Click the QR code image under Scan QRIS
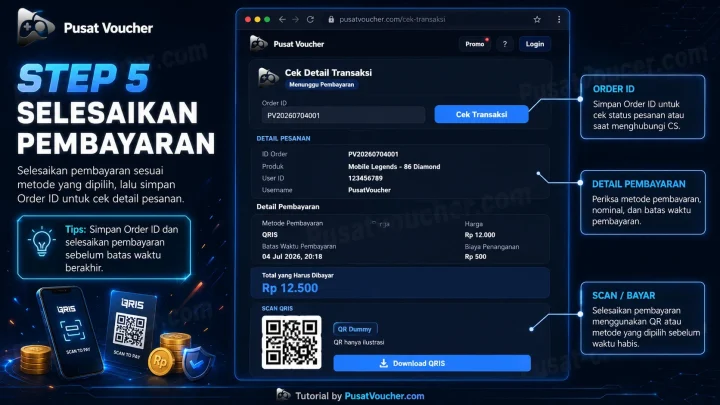The image size is (720, 405). point(292,342)
